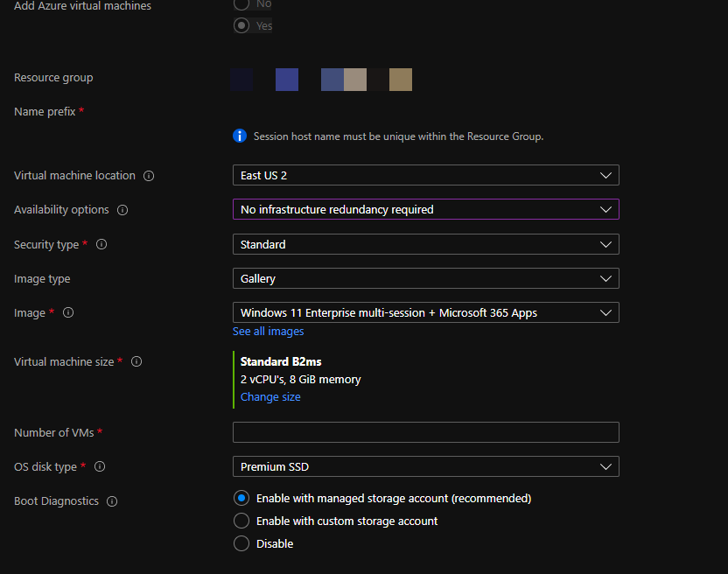Click 'Session host name must be unique' message

[x=398, y=136]
